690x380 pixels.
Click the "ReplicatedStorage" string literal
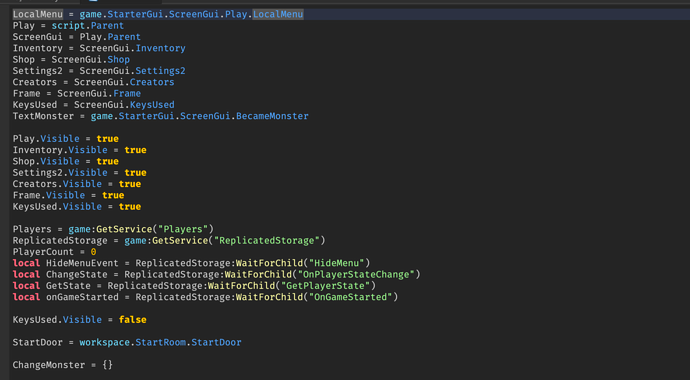point(266,241)
